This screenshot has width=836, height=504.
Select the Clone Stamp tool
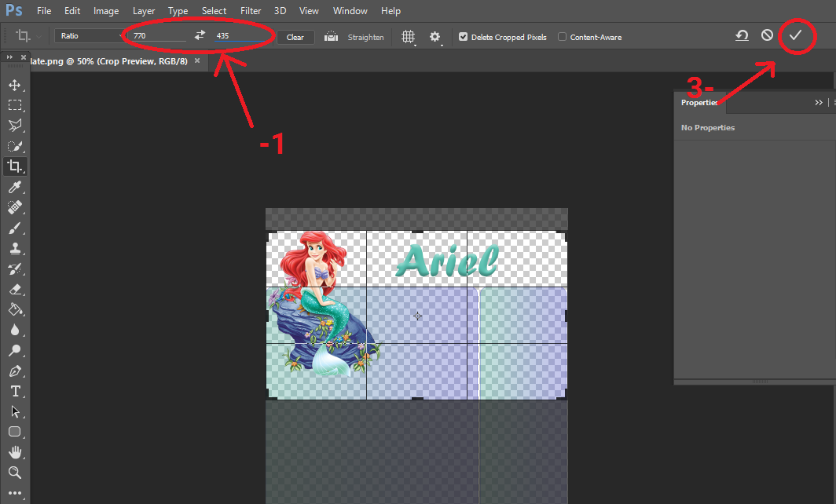tap(14, 248)
